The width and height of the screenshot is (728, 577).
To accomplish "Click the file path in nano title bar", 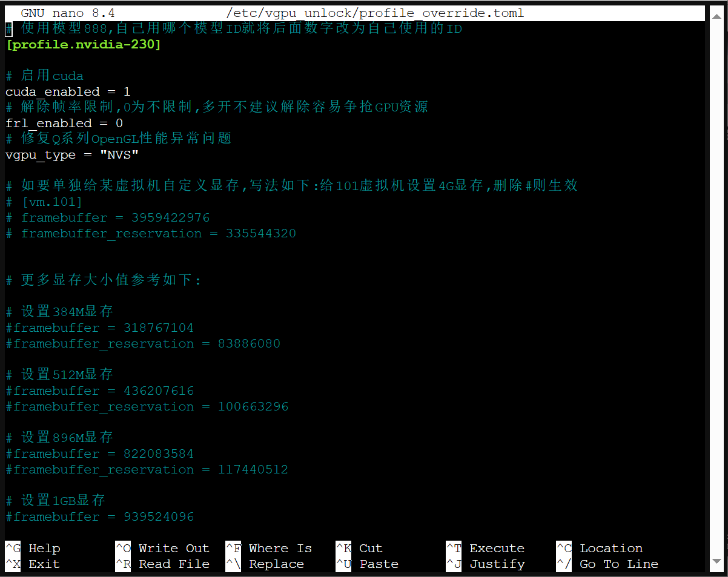I will coord(375,13).
